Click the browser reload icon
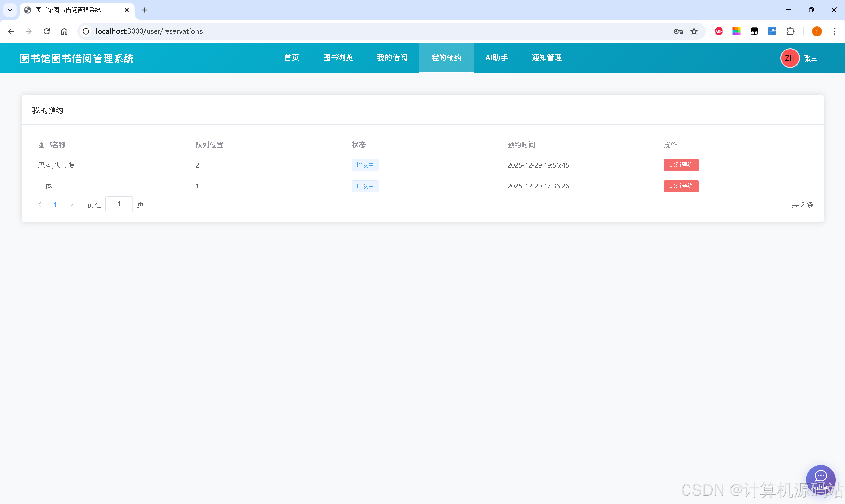 coord(47,31)
